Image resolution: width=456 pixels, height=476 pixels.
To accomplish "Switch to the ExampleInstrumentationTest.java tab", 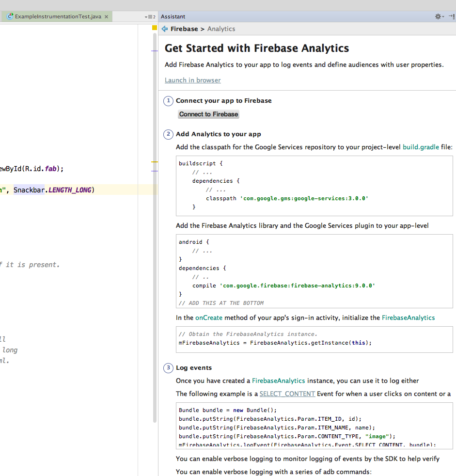I will click(x=58, y=16).
